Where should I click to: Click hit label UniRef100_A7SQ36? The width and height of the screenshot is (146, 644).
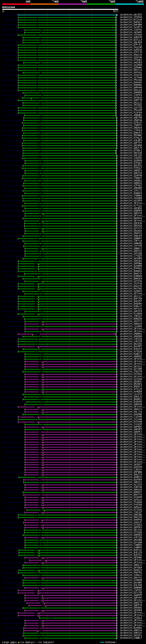tap(131, 352)
